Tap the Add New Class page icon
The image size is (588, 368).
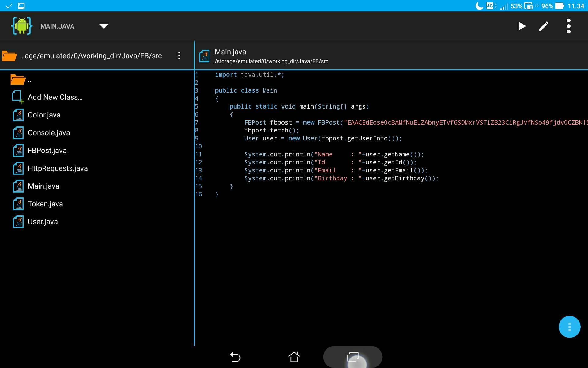18,97
